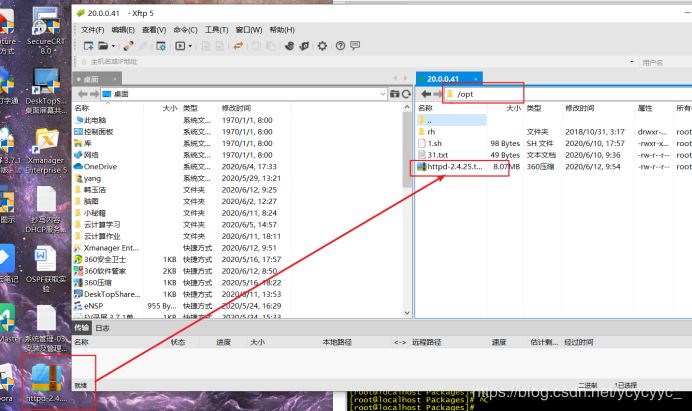Click the local pane back arrow
The height and width of the screenshot is (411, 692).
(x=83, y=93)
